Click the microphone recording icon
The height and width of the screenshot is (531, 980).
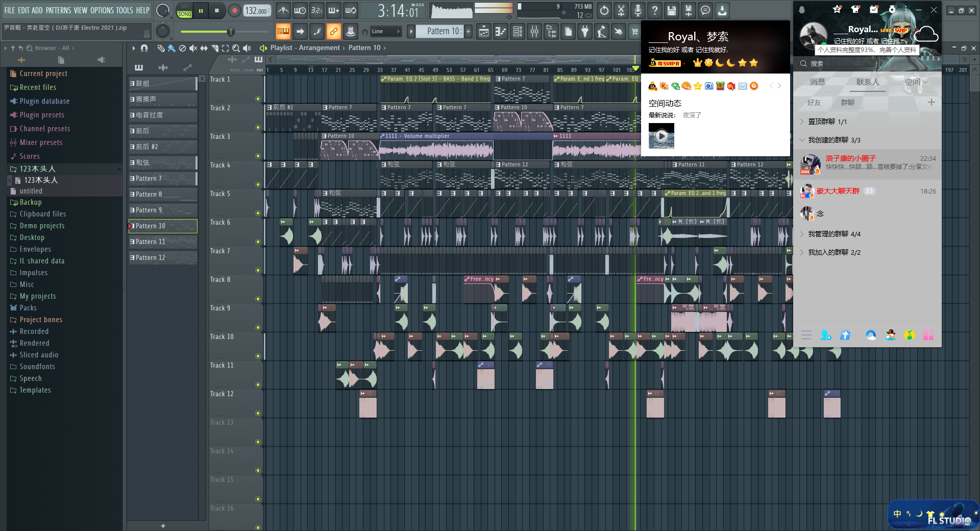point(638,10)
